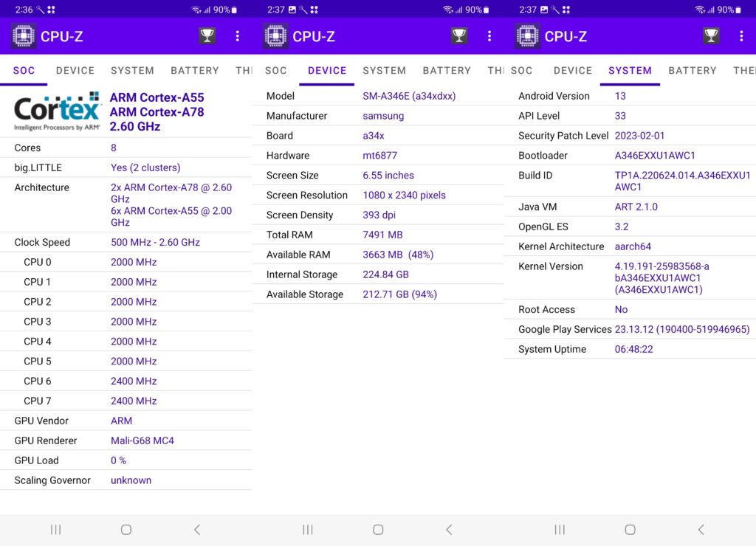756x546 pixels.
Task: Open the three-dot overflow menu in right screen
Action: [x=741, y=35]
